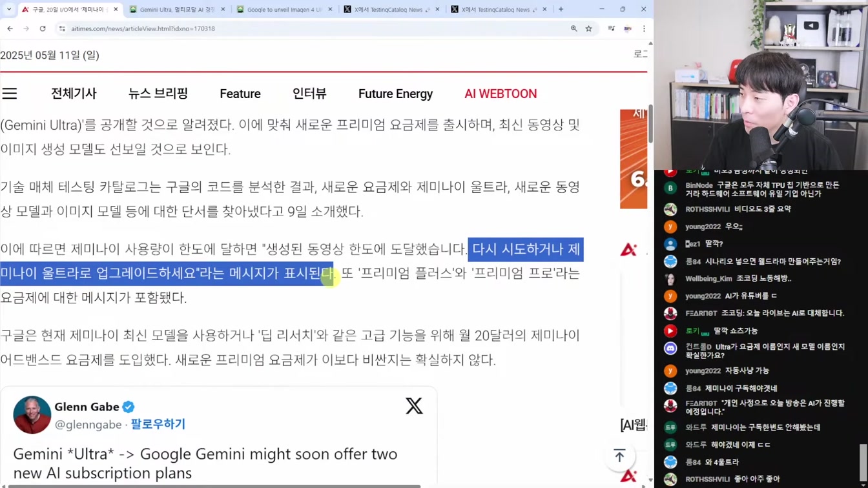This screenshot has width=868, height=488.
Task: Close the Google to unveil Imagen tab
Action: point(331,10)
